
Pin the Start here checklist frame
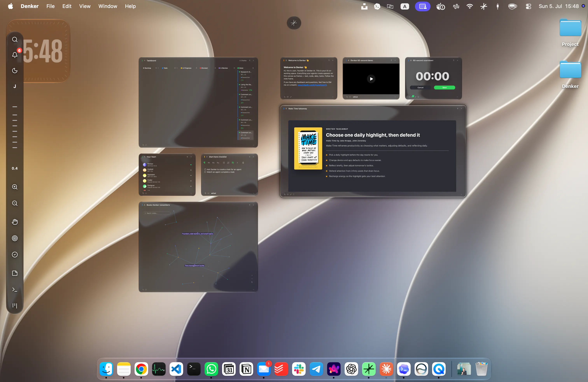click(x=249, y=157)
